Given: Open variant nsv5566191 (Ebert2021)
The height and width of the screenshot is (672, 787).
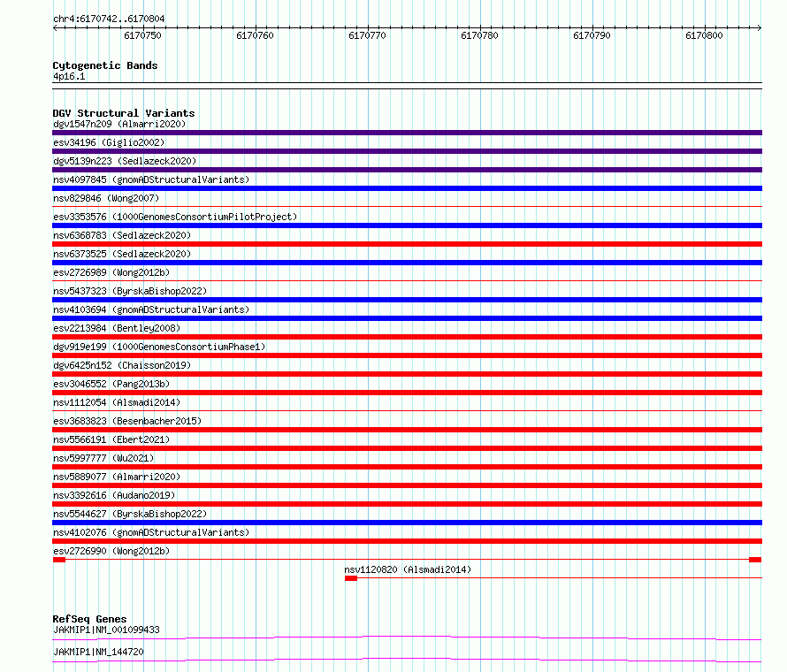Looking at the screenshot, I should click(111, 439).
